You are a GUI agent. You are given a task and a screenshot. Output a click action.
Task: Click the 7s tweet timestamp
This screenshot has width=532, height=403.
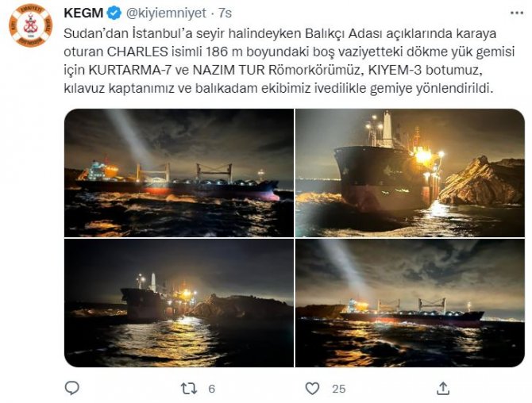tap(225, 13)
